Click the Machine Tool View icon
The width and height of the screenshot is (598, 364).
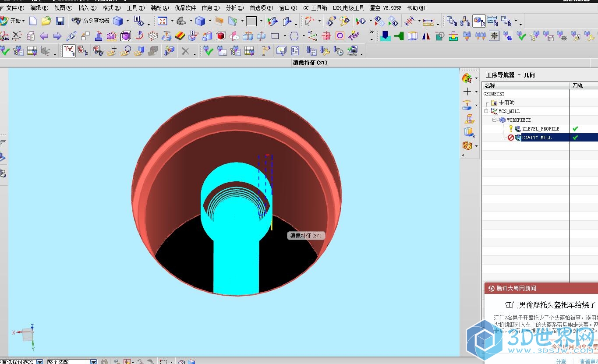(465, 21)
